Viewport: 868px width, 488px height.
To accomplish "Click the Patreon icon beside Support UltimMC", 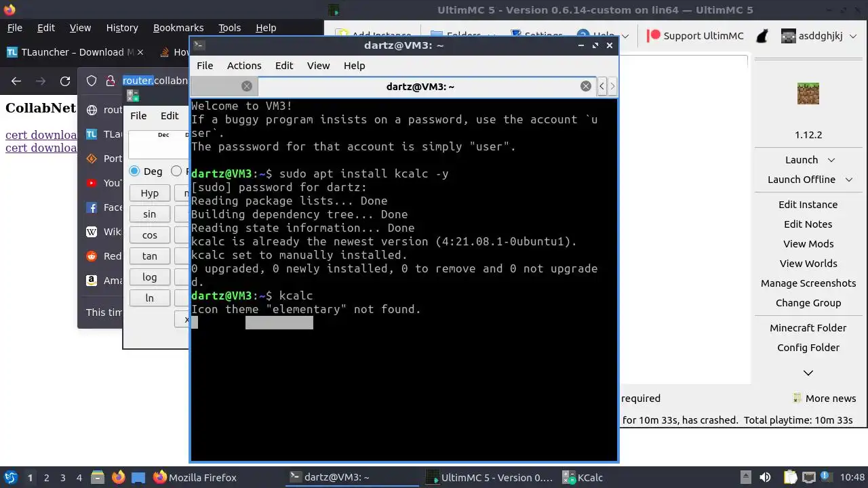I will [x=654, y=36].
